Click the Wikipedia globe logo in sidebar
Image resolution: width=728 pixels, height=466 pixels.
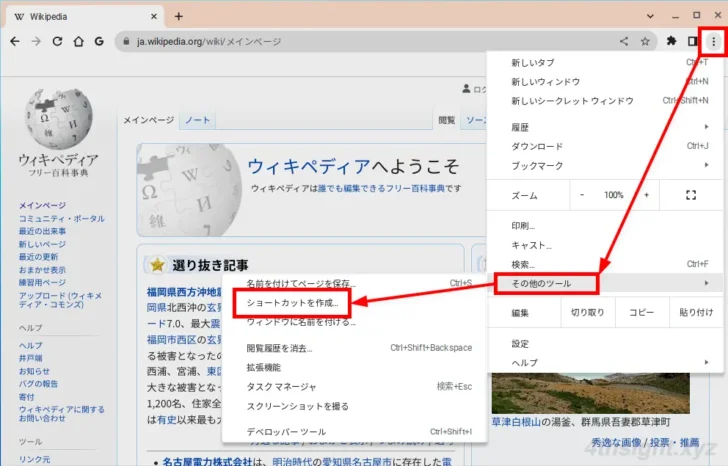(x=58, y=119)
